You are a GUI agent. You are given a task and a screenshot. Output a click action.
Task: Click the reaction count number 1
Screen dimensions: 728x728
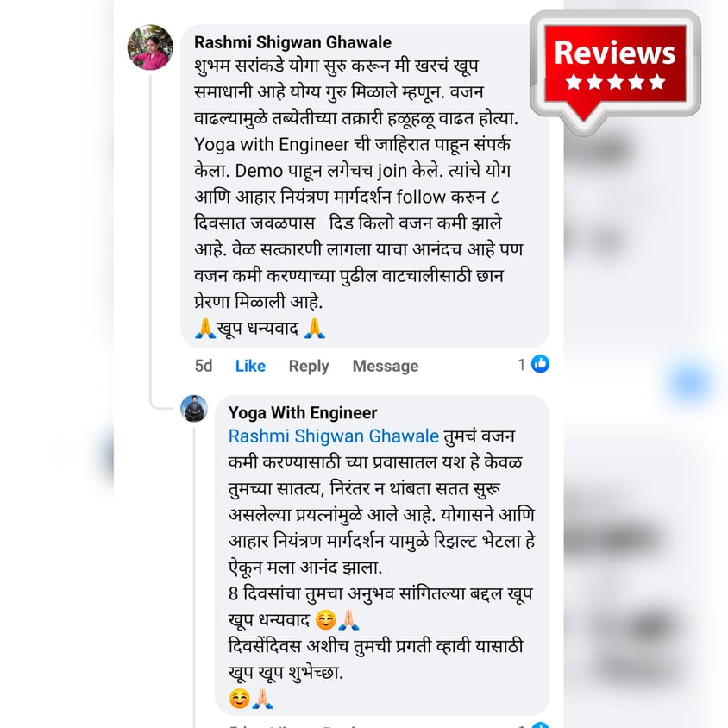tap(522, 365)
